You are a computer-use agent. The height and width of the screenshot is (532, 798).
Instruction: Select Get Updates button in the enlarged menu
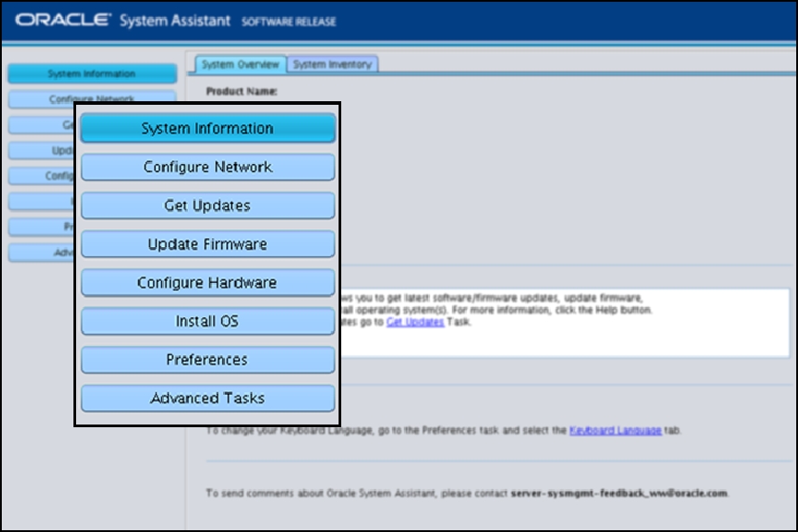tap(208, 206)
